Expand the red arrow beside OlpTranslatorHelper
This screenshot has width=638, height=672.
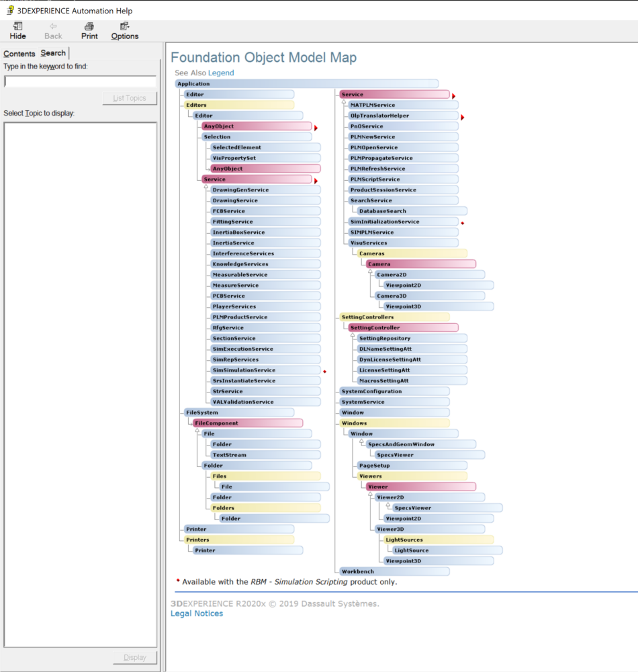pos(462,116)
